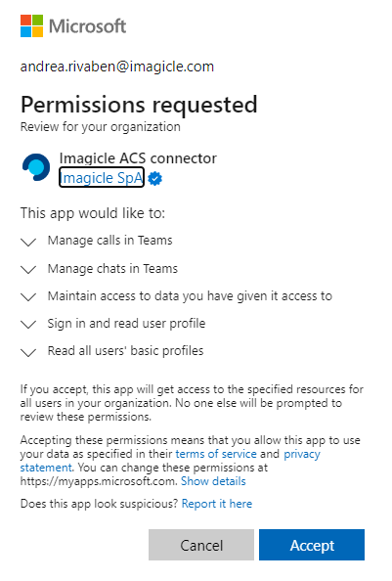Click the Accept button
The image size is (392, 581).
pos(312,545)
